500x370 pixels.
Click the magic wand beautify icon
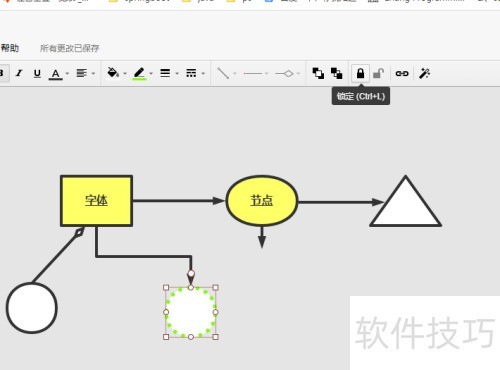tap(424, 73)
